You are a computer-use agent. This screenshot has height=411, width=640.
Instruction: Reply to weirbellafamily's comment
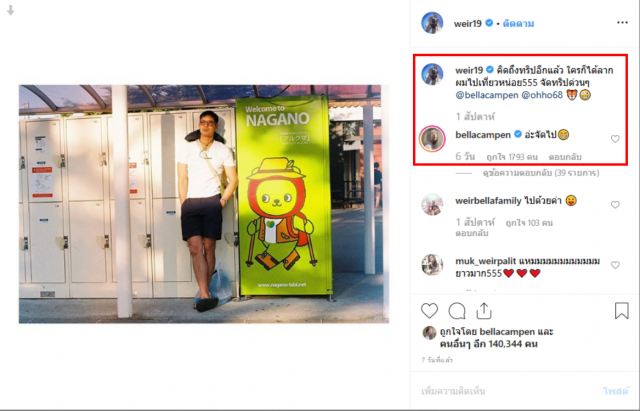[x=472, y=233]
